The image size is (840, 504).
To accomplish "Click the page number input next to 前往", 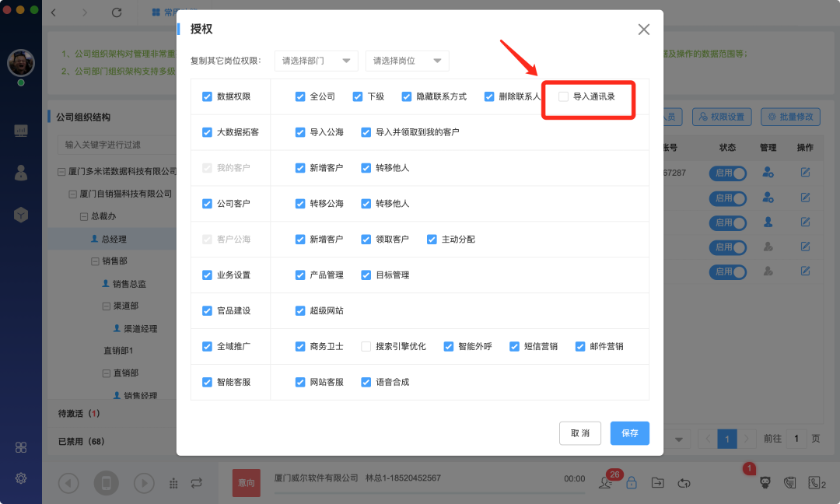I will click(x=796, y=438).
